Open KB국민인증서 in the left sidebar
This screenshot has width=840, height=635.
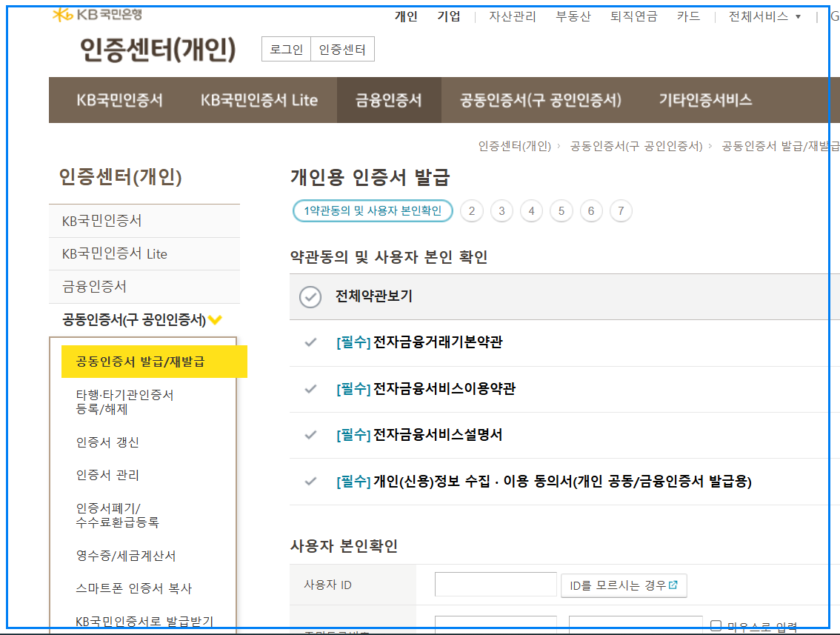coord(144,221)
